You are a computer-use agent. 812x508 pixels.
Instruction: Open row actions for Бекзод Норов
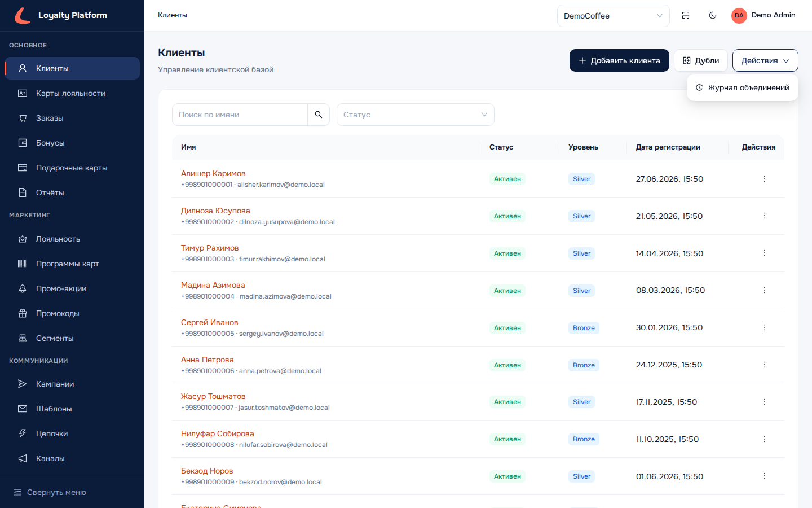tap(764, 476)
